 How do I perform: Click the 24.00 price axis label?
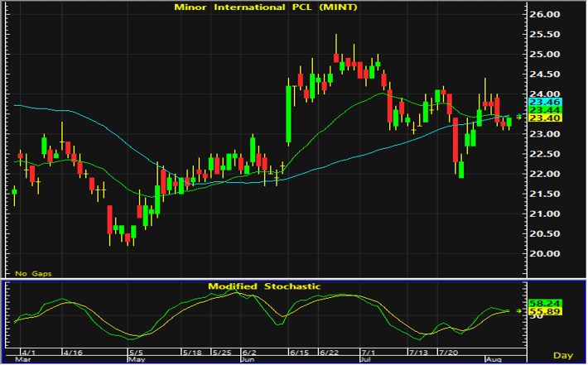544,94
